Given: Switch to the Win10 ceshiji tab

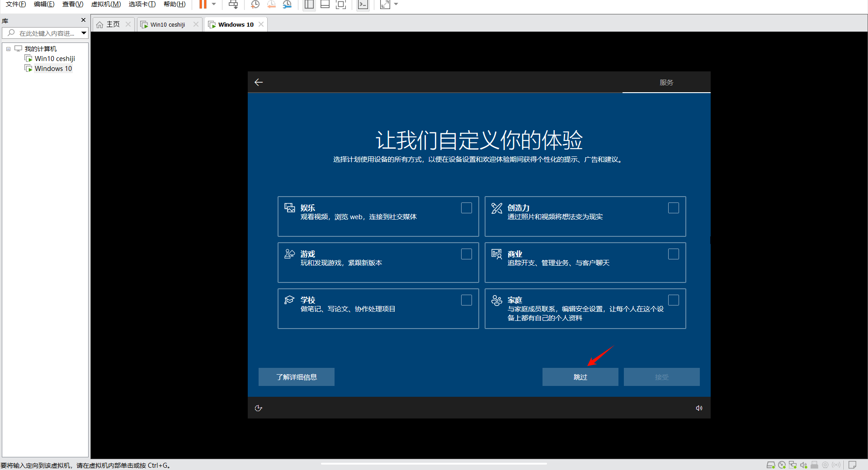Looking at the screenshot, I should [167, 24].
